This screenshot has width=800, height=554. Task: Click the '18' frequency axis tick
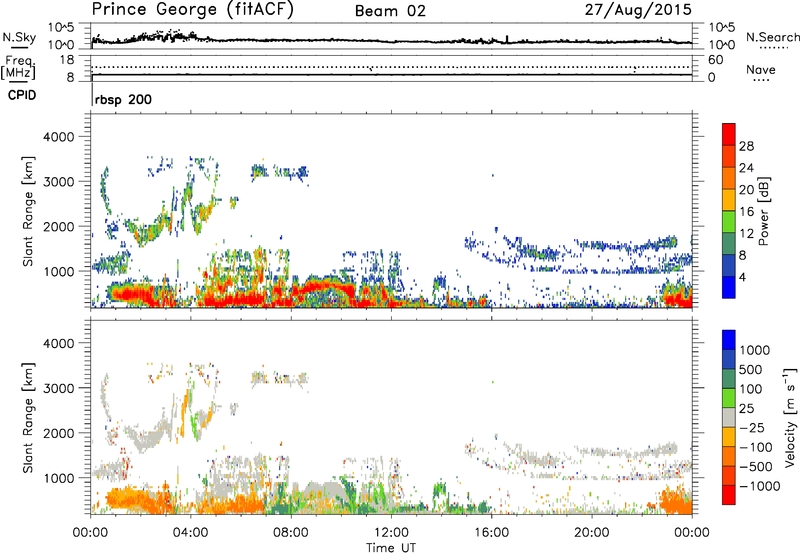pyautogui.click(x=66, y=60)
